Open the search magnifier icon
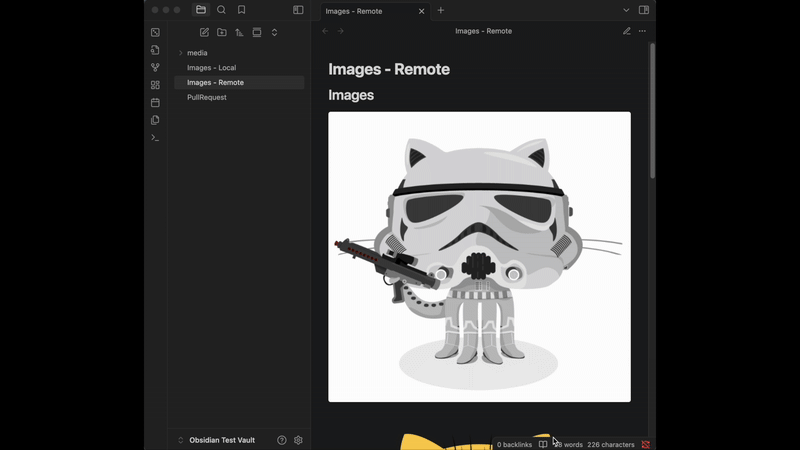This screenshot has height=450, width=800. (221, 10)
